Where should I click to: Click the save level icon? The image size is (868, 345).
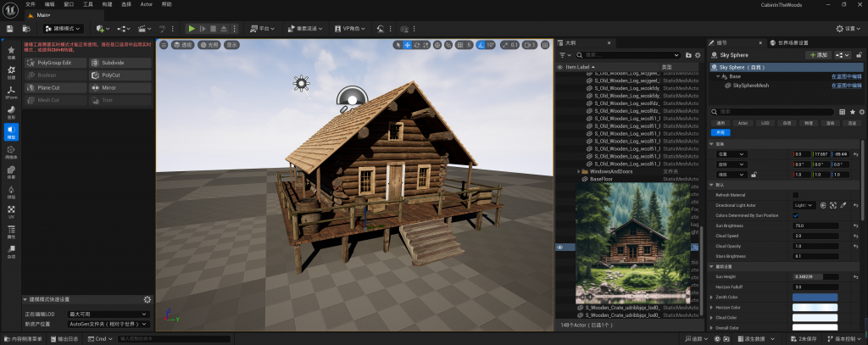[9, 29]
